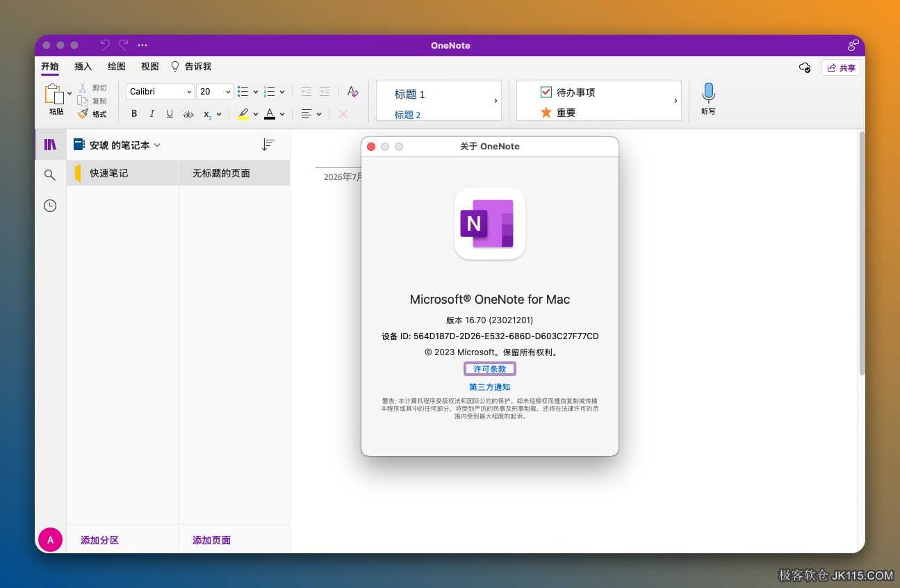Click the 许可条款 license terms button

490,369
